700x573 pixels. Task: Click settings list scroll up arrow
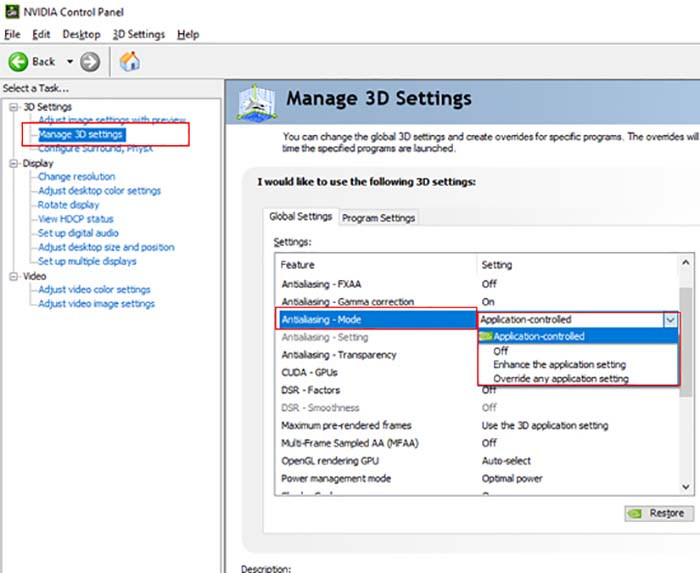[686, 263]
